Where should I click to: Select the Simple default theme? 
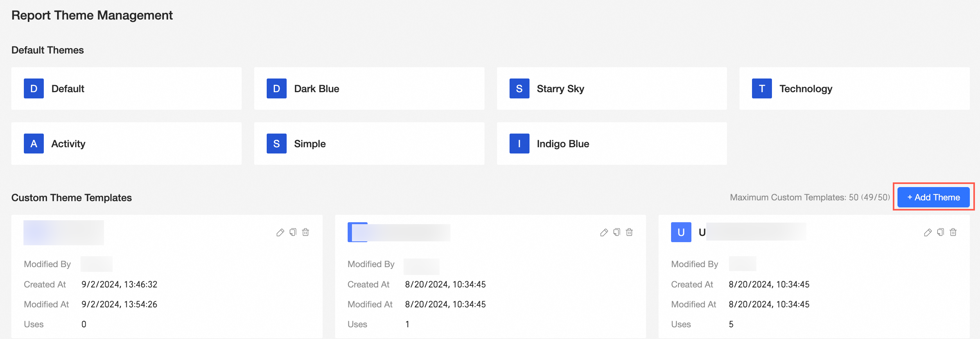(x=369, y=144)
